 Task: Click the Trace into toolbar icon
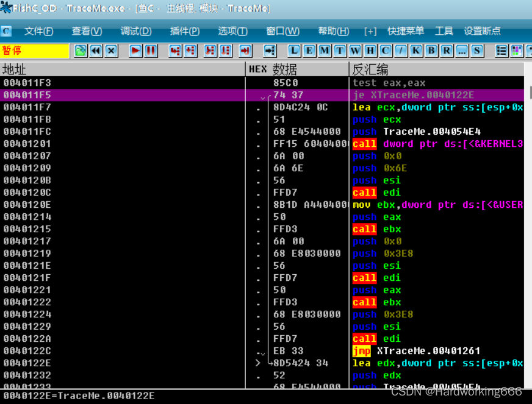(x=210, y=51)
